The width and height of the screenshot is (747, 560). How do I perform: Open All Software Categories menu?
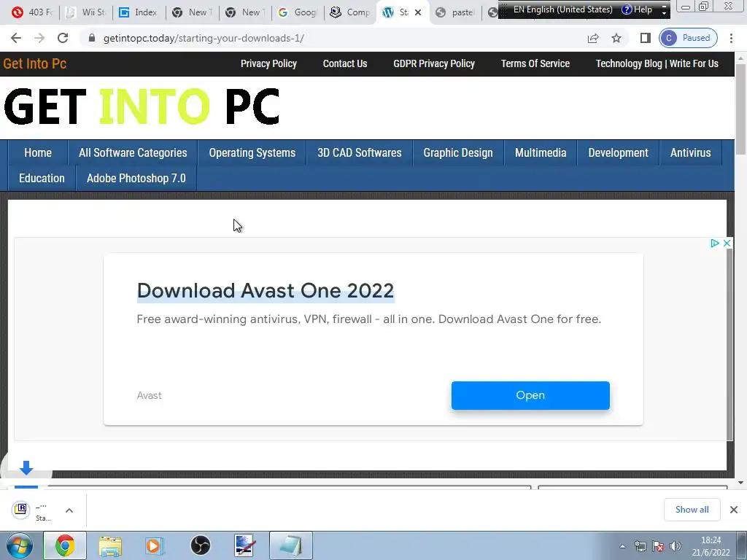133,153
